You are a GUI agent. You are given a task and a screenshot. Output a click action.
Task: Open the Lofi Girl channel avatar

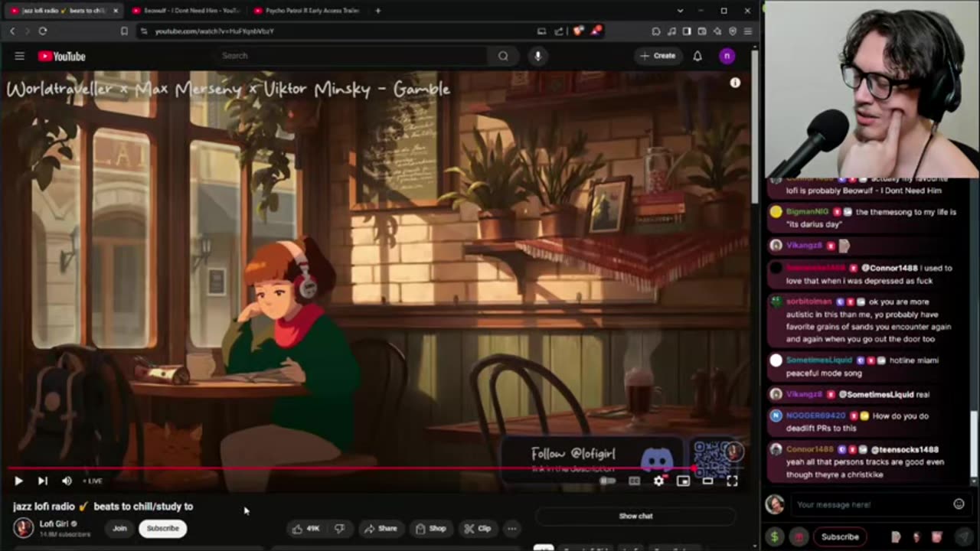24,528
